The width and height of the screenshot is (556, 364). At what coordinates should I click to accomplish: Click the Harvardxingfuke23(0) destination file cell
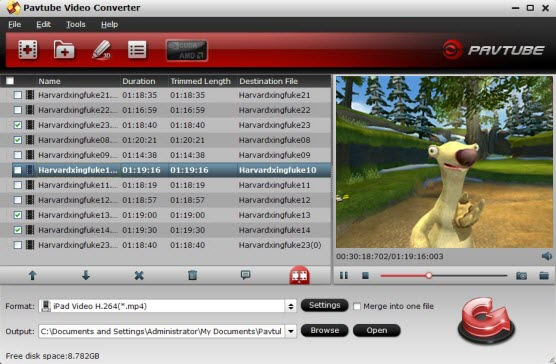click(x=280, y=245)
